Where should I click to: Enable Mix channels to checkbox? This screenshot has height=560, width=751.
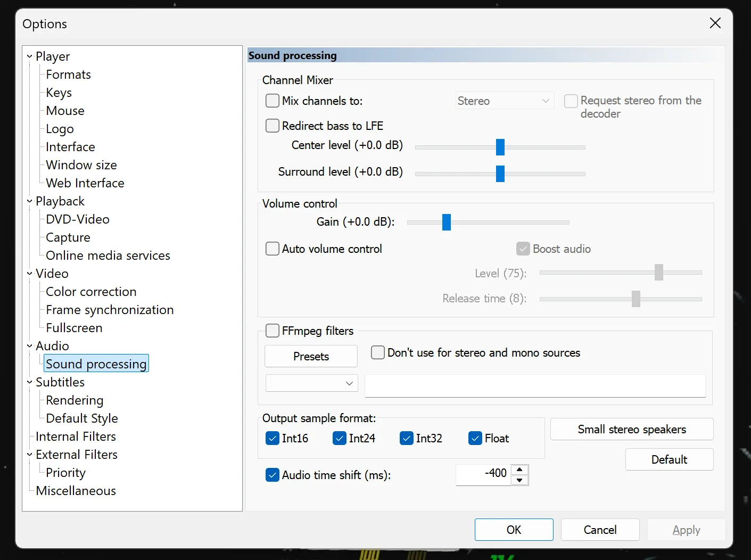pos(273,101)
